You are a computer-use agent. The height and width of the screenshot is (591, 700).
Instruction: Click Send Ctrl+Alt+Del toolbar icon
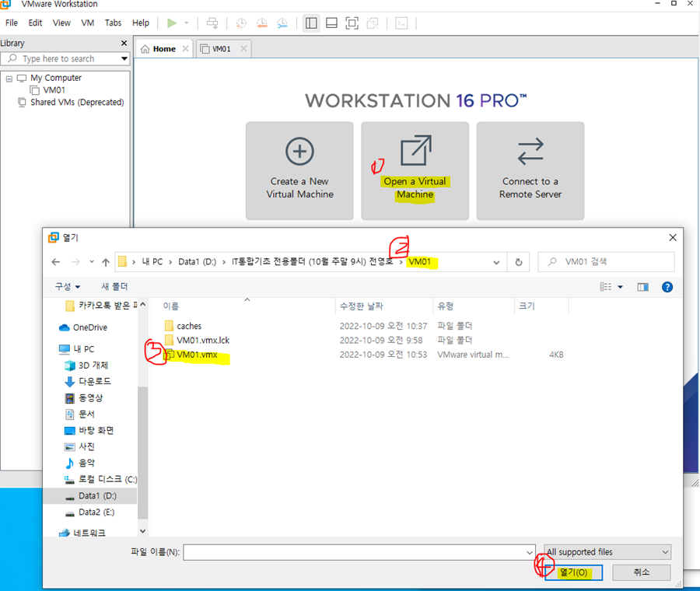(212, 23)
